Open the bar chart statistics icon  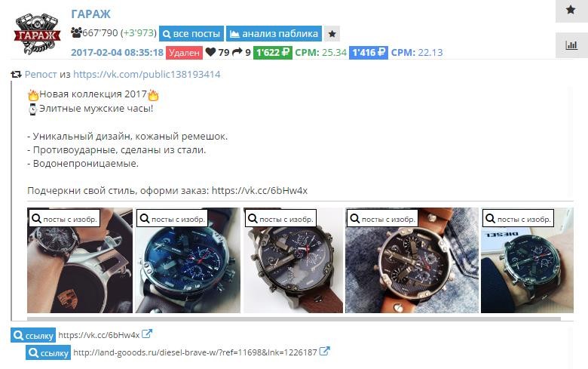pos(571,45)
